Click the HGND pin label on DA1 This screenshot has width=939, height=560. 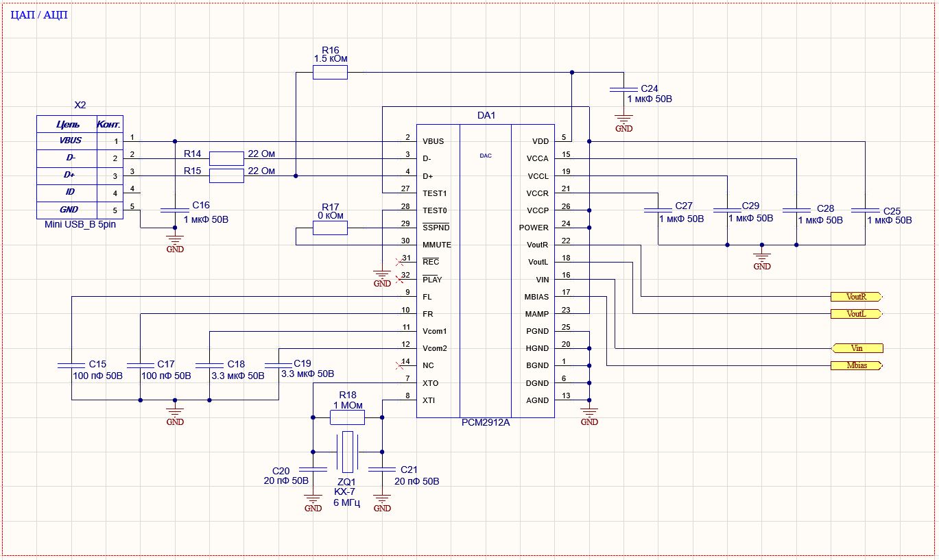pos(538,348)
